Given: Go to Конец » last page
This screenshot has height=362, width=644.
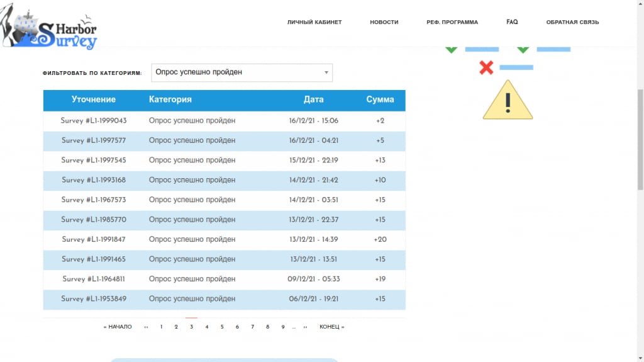Looking at the screenshot, I should pyautogui.click(x=332, y=327).
